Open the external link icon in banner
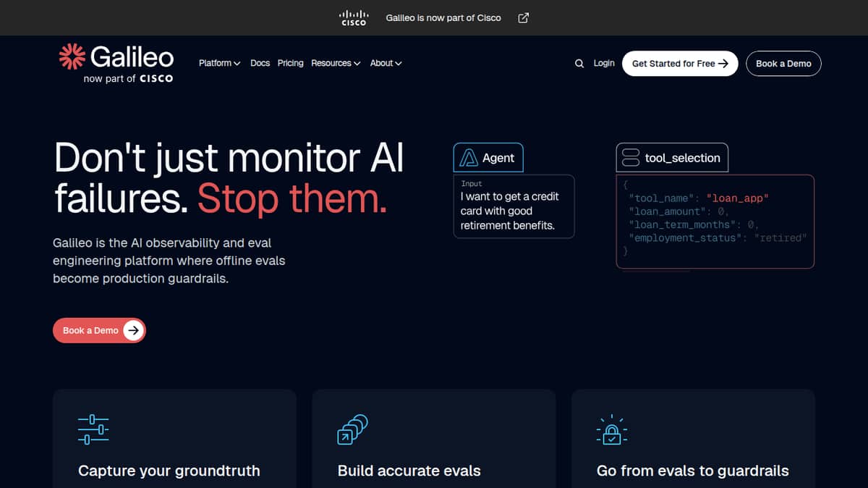 [x=524, y=18]
